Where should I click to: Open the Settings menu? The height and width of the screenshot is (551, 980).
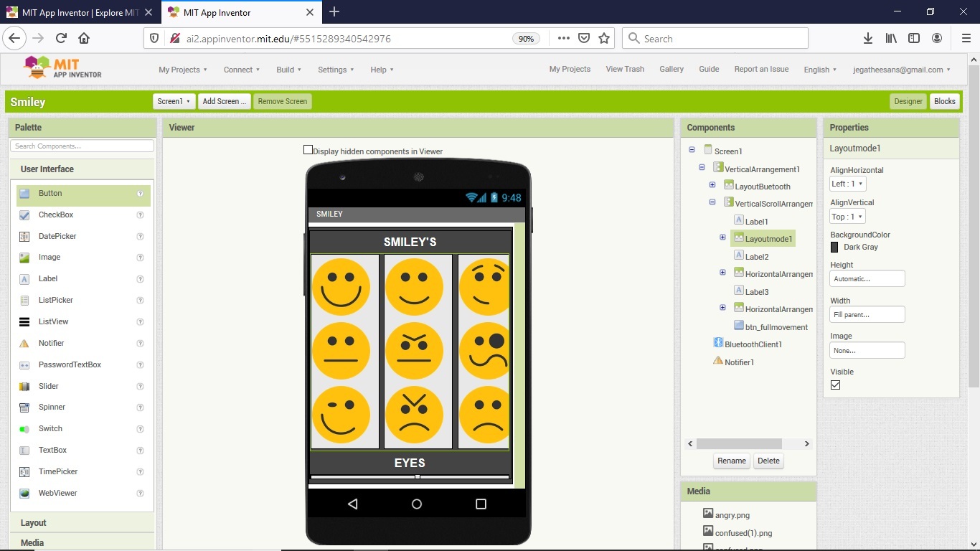[x=336, y=70]
